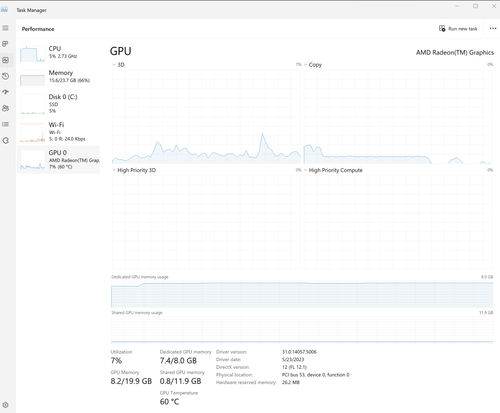Open the Services page icon
Image resolution: width=500 pixels, height=413 pixels.
pyautogui.click(x=5, y=140)
